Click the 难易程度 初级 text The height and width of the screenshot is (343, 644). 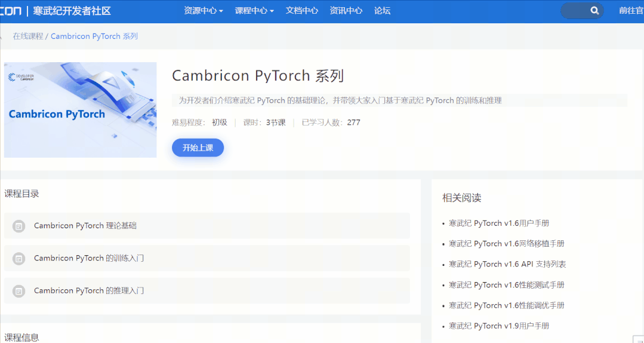point(199,122)
